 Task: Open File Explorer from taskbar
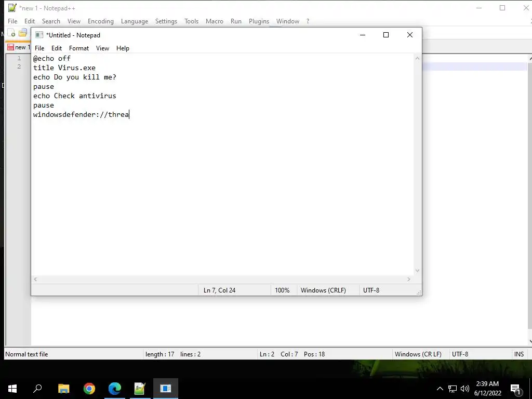pyautogui.click(x=64, y=389)
